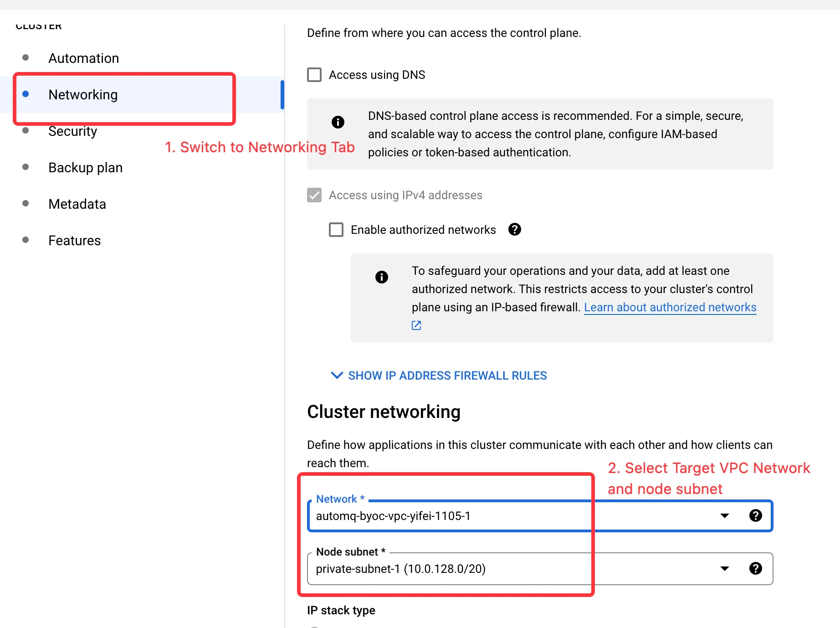Click the Network field value automq-byoc-vpc-yifei-1105-1
The width and height of the screenshot is (840, 628).
pyautogui.click(x=393, y=516)
